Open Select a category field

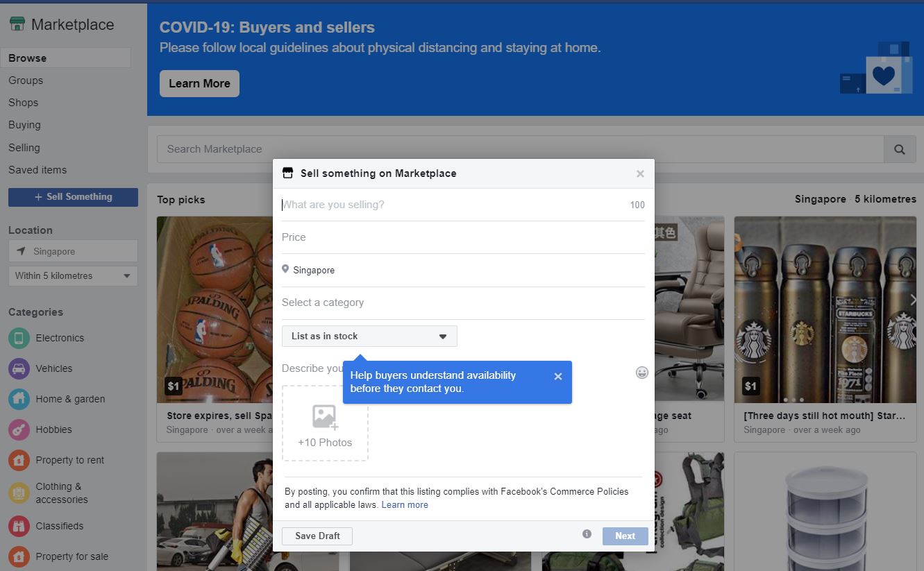point(463,302)
